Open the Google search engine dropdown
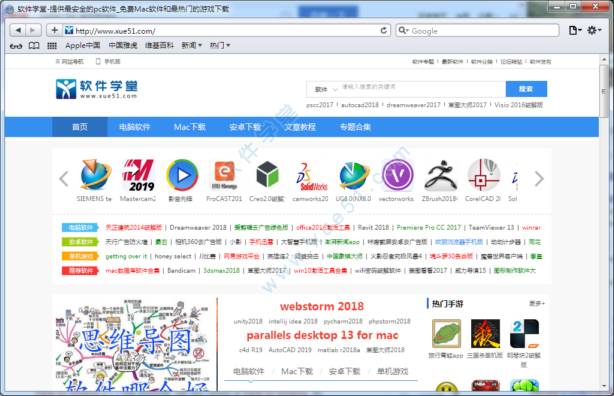Screen dimensions: 614x396 (403, 31)
